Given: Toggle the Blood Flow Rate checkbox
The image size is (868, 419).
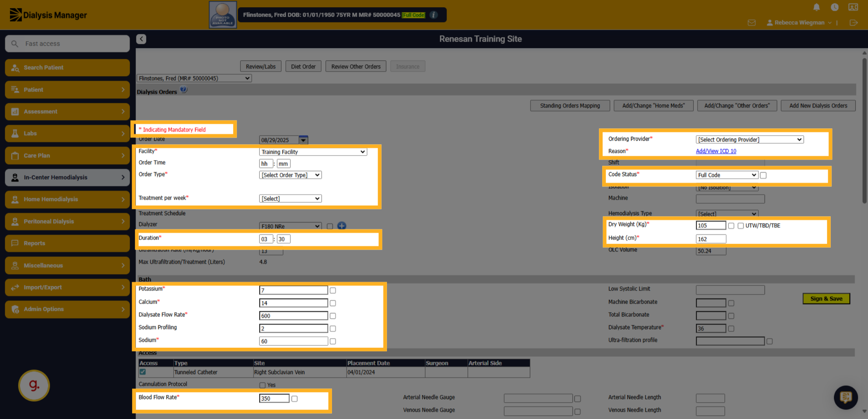Looking at the screenshot, I should (294, 398).
